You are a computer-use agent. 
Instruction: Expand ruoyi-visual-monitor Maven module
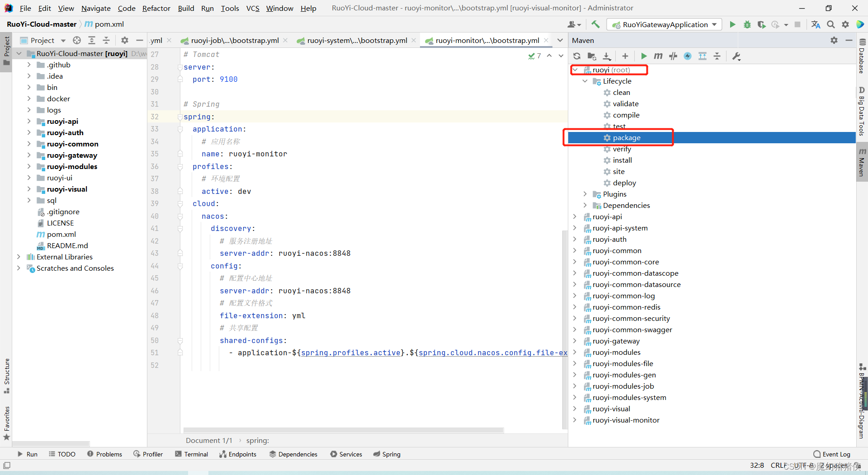click(x=575, y=420)
